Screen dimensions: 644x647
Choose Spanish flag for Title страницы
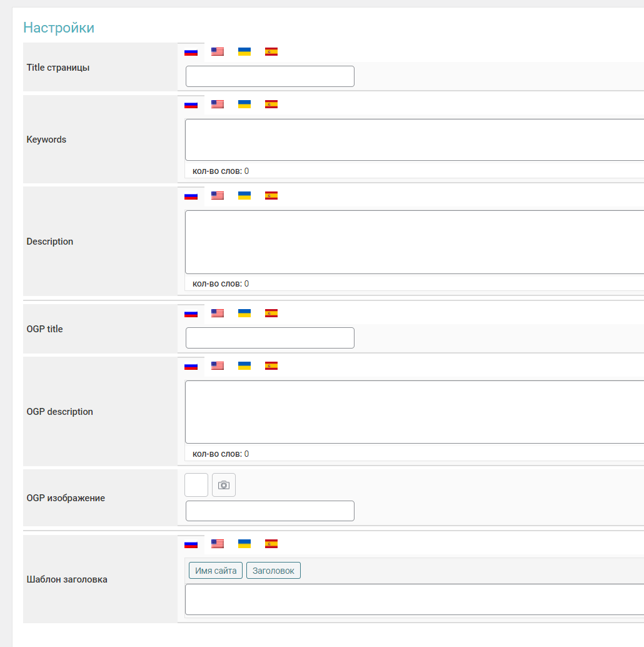271,52
